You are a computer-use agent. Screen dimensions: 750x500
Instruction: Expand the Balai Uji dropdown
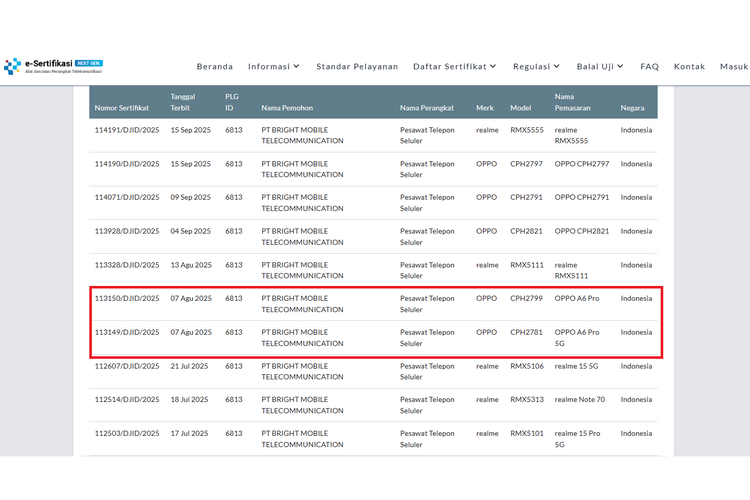point(600,67)
